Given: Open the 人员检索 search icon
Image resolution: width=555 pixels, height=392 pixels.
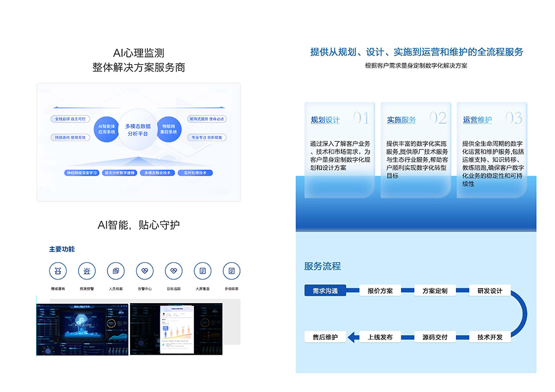Looking at the screenshot, I should pyautogui.click(x=116, y=271).
